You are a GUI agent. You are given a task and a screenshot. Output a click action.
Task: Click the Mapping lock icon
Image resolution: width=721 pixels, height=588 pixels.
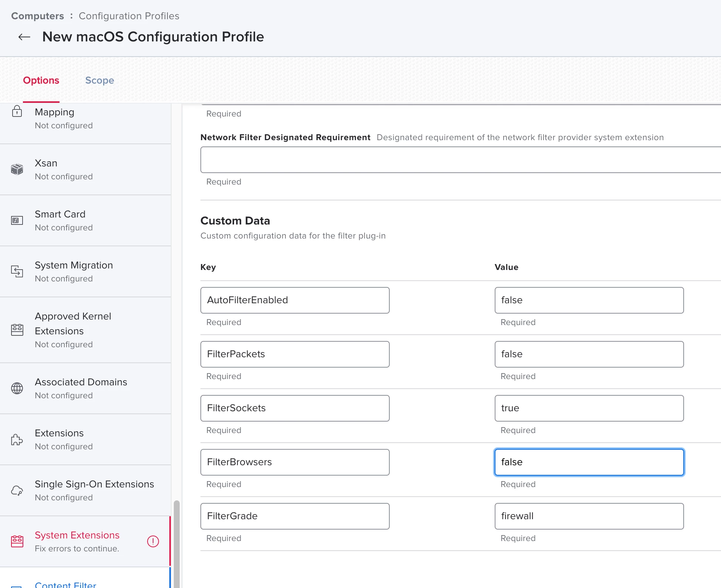coord(17,112)
